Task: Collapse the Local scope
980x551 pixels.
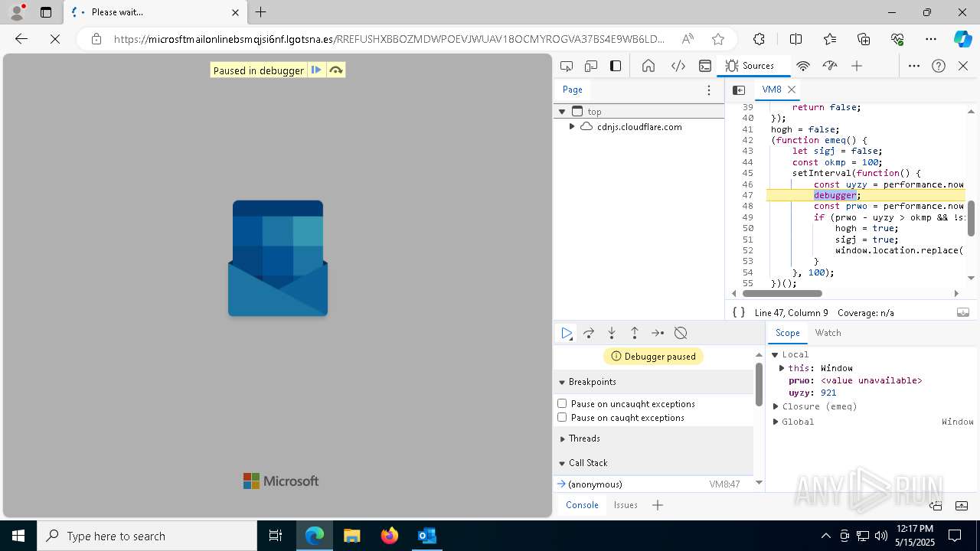Action: click(775, 354)
